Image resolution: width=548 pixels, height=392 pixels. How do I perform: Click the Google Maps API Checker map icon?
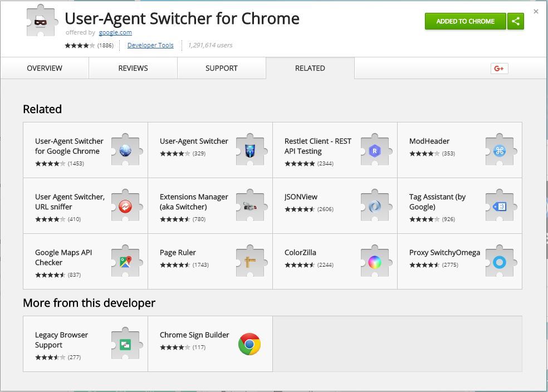[126, 261]
